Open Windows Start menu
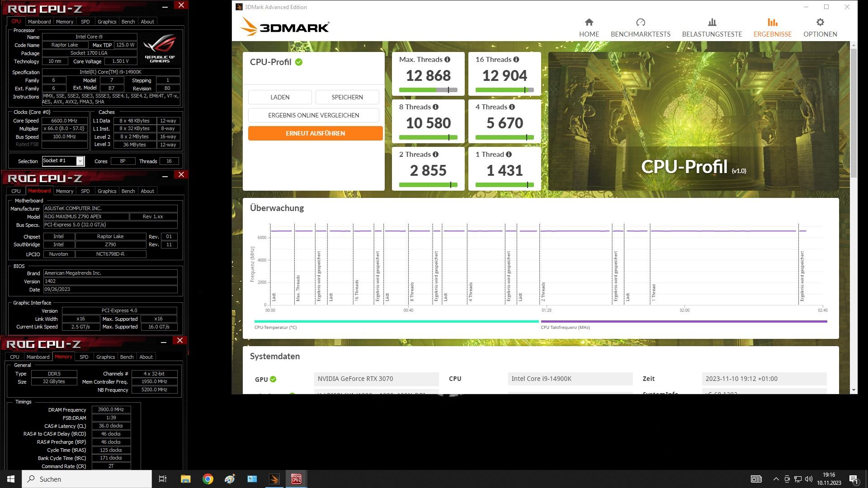This screenshot has width=868, height=488. pyautogui.click(x=11, y=479)
